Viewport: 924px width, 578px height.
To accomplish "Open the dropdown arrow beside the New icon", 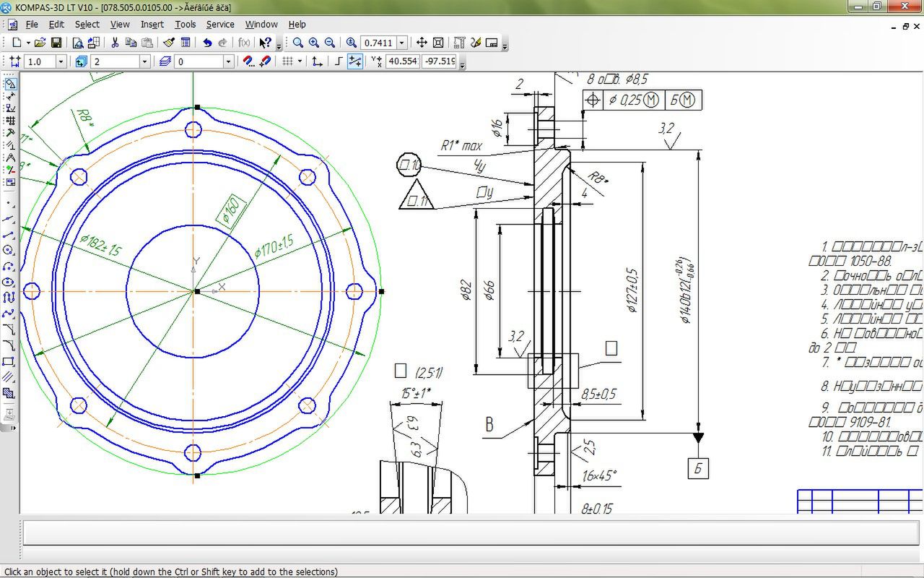I will [28, 43].
